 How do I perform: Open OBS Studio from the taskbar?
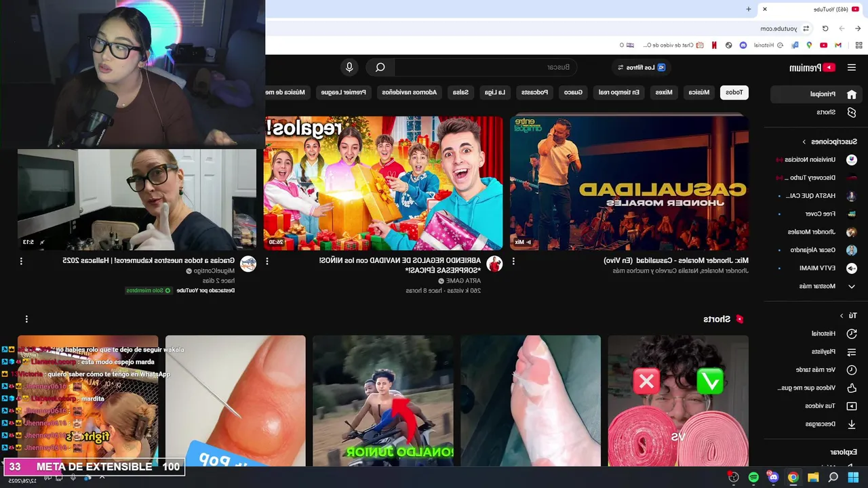pyautogui.click(x=734, y=477)
